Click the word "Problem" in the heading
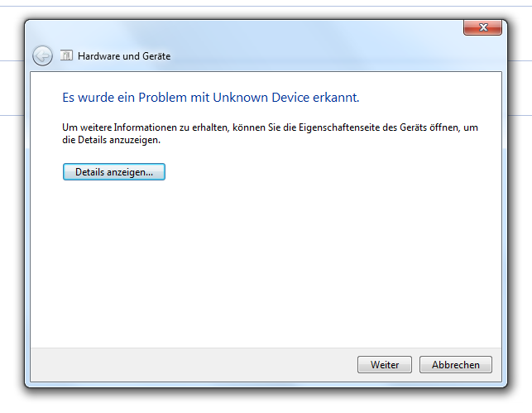The image size is (532, 413). click(164, 98)
